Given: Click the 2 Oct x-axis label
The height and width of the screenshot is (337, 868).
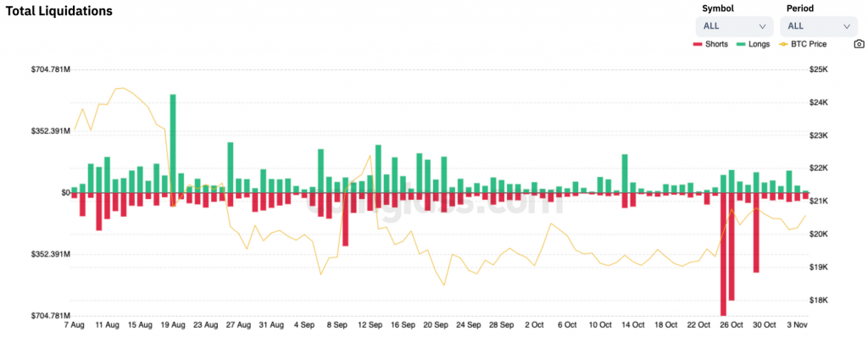Looking at the screenshot, I should 534,325.
